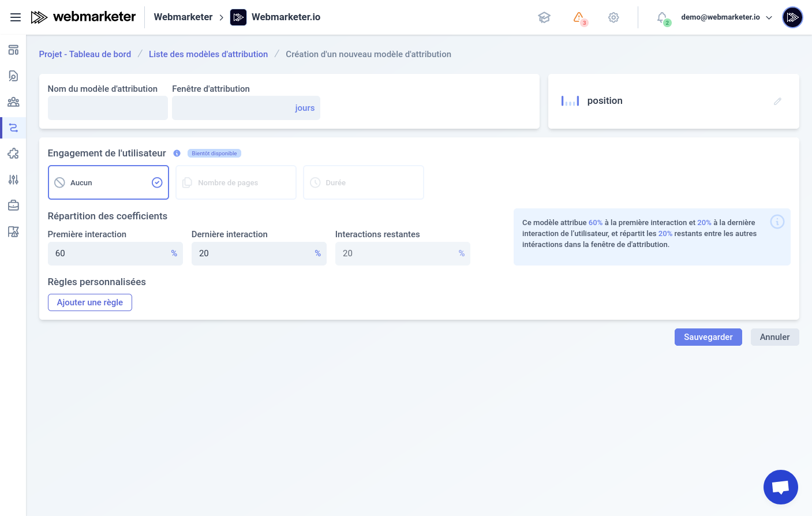Open the academy graduation cap icon
812x516 pixels.
tap(544, 17)
